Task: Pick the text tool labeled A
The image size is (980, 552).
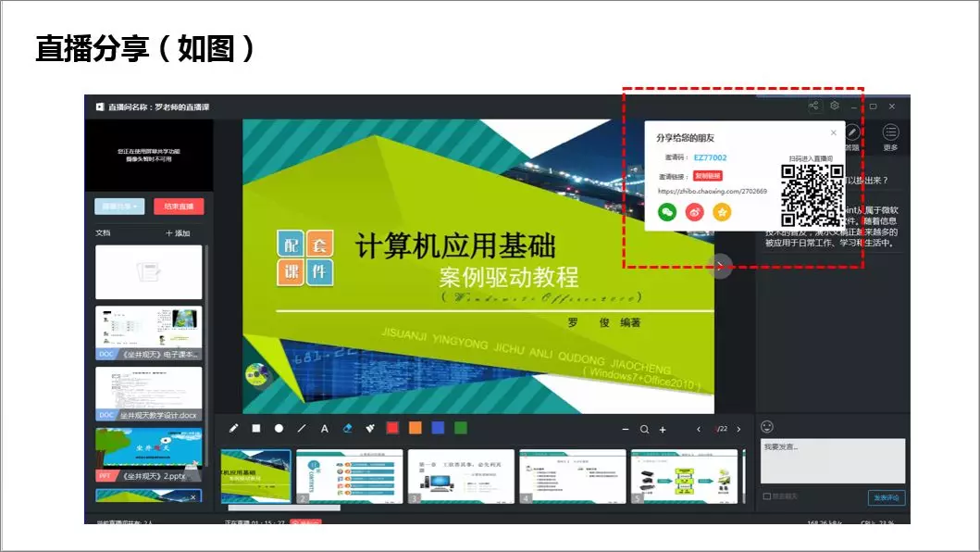Action: pyautogui.click(x=323, y=428)
